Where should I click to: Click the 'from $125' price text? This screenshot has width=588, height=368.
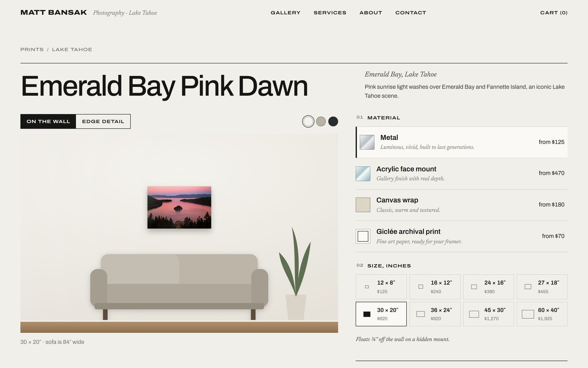[551, 142]
